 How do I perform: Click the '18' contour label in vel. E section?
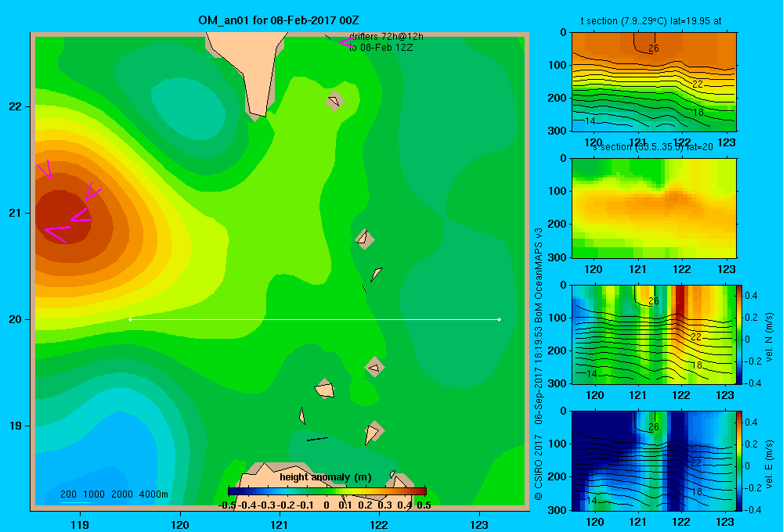[698, 491]
